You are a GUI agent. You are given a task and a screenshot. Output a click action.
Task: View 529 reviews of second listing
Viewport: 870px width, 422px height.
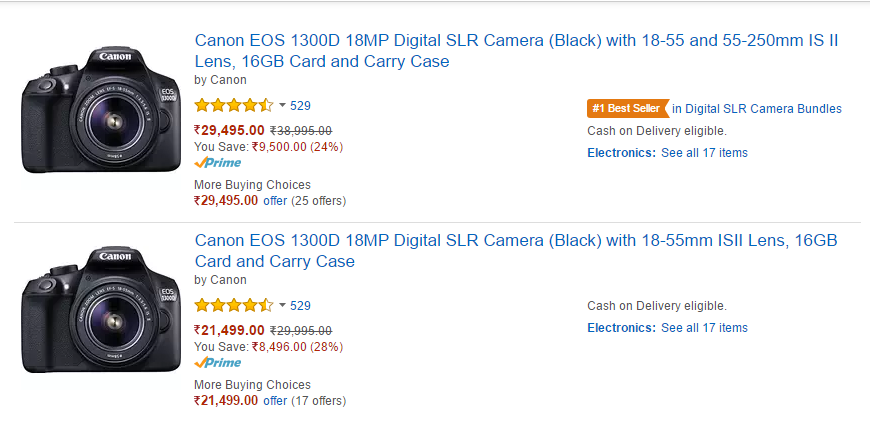pyautogui.click(x=300, y=306)
